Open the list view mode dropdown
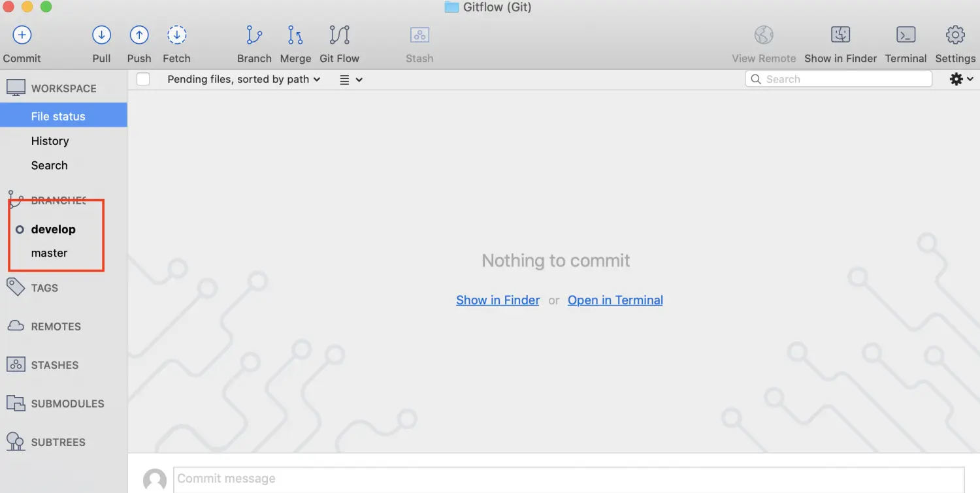Image resolution: width=980 pixels, height=493 pixels. coord(351,80)
